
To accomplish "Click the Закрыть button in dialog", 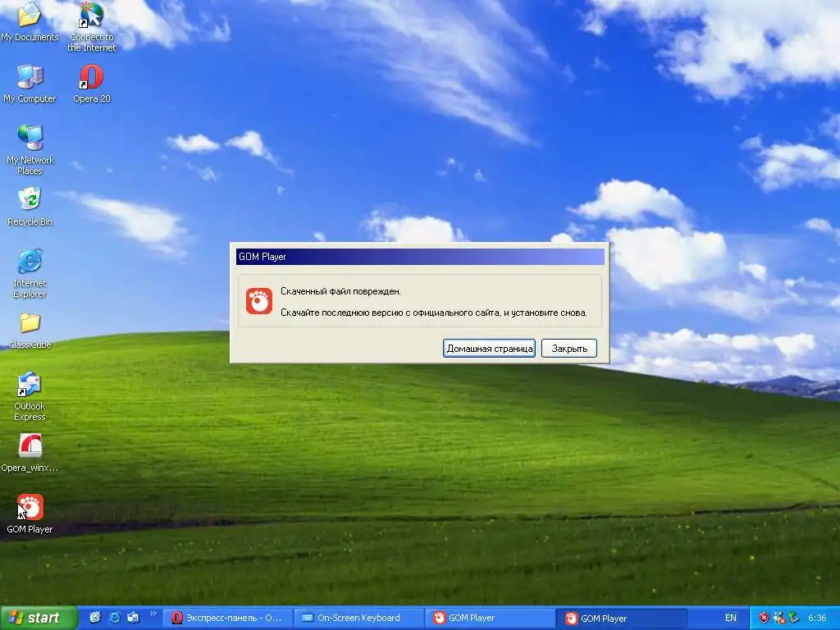I will (569, 348).
